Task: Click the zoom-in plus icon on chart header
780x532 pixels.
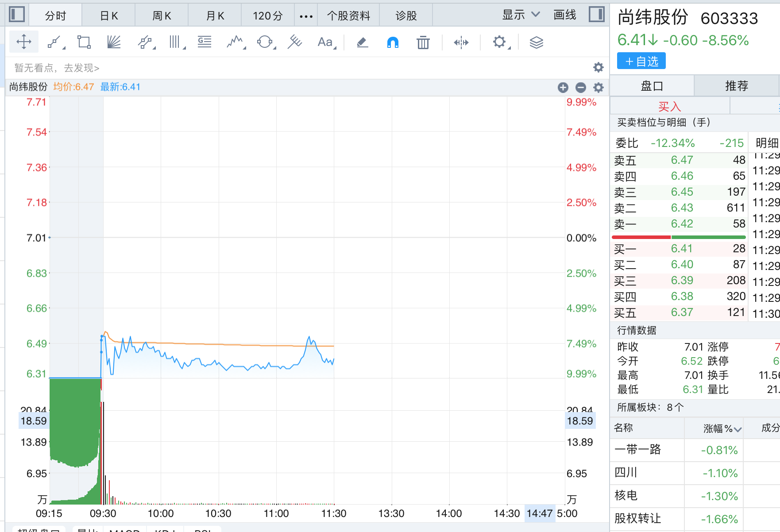Action: coord(563,88)
